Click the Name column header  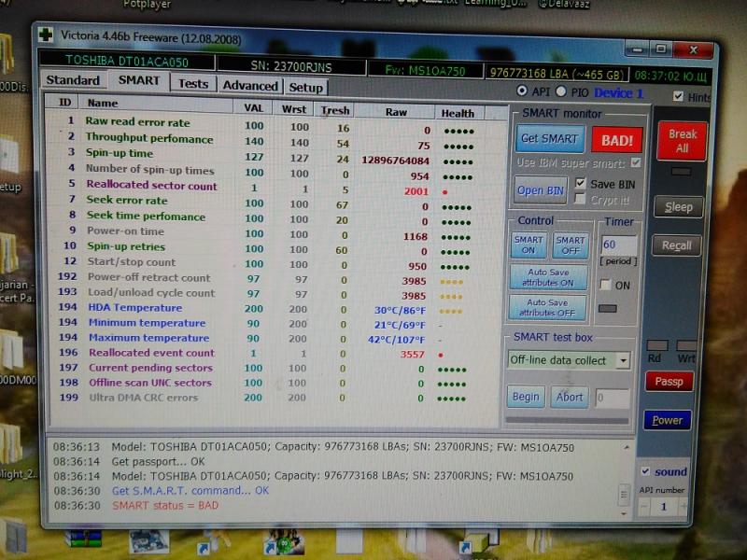(157, 104)
